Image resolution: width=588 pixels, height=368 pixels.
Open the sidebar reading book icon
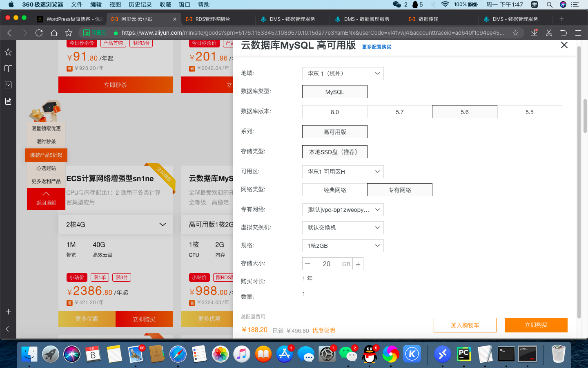pos(8,68)
